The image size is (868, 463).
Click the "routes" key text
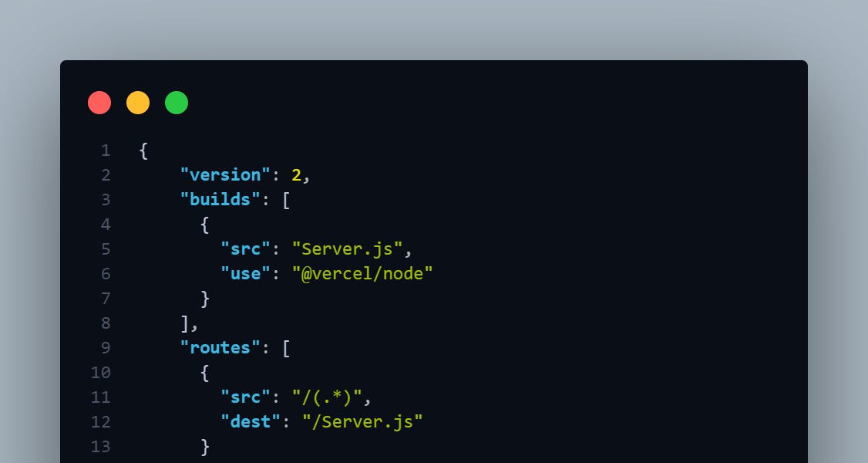(x=220, y=348)
